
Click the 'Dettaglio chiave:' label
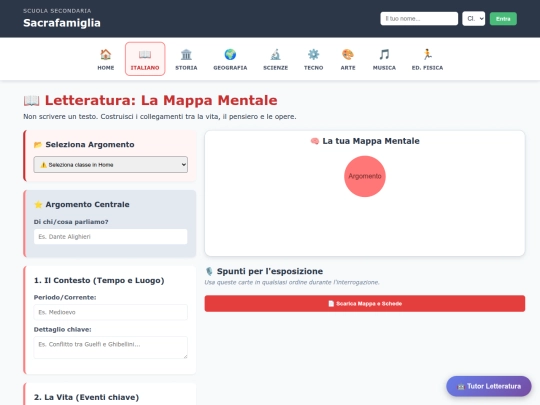pyautogui.click(x=62, y=330)
